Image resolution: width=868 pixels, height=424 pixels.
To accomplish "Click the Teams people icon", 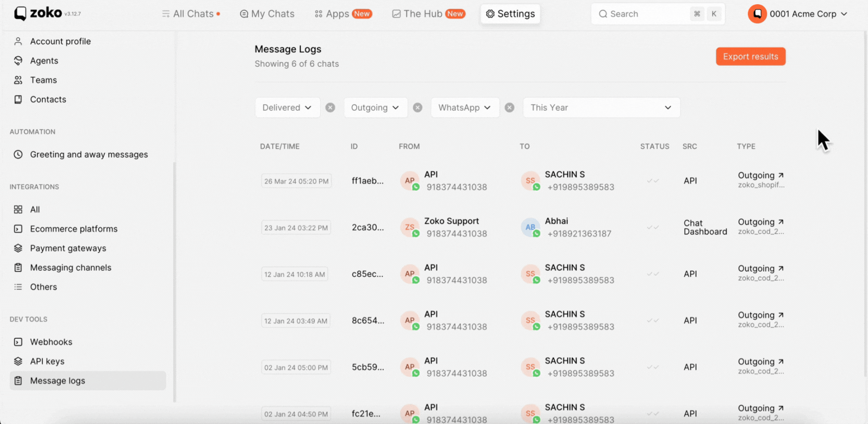I will (18, 80).
